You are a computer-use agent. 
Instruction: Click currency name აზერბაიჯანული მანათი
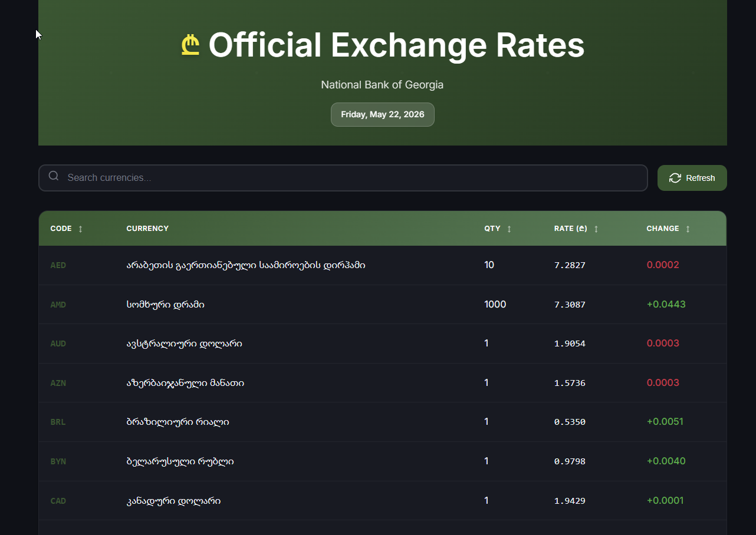(x=185, y=383)
